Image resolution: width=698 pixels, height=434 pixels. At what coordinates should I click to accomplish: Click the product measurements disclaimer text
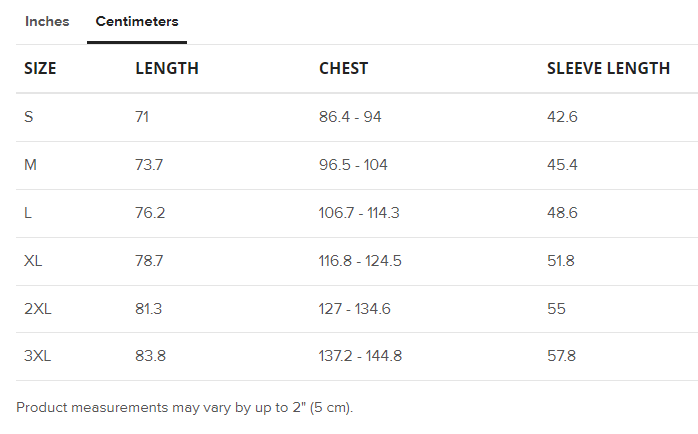(185, 408)
